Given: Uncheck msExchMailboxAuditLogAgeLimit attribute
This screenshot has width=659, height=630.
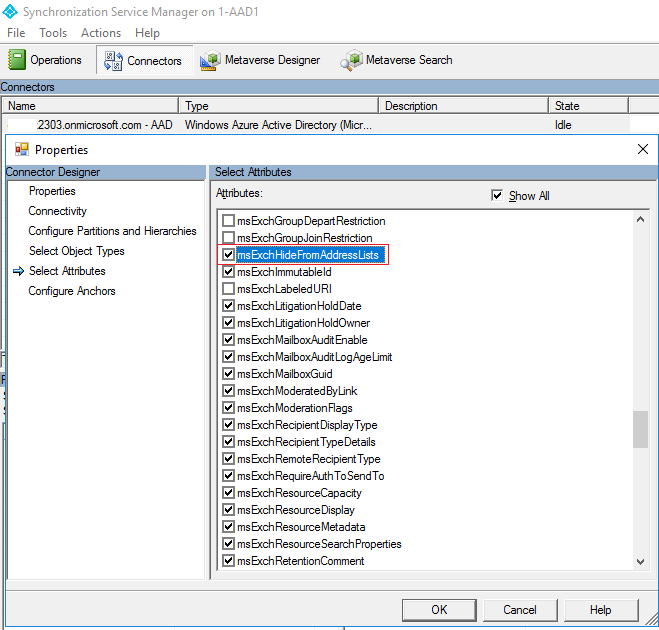Looking at the screenshot, I should [228, 357].
